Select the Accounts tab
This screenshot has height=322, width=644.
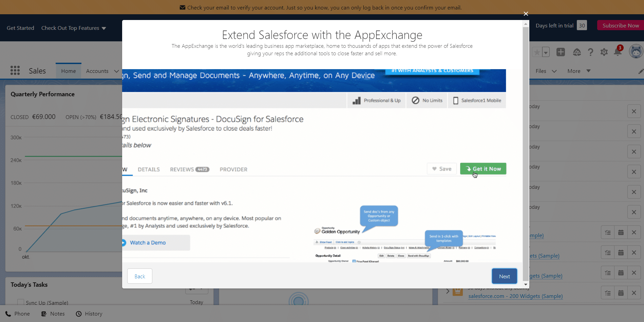point(97,71)
